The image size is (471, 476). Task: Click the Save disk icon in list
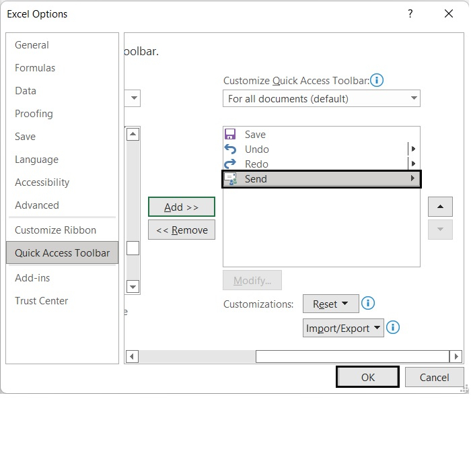click(230, 135)
